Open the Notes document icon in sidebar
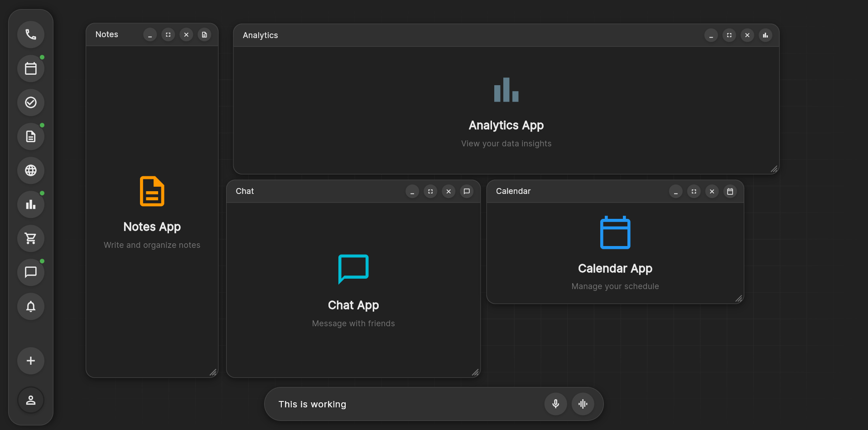Viewport: 868px width, 430px height. coord(31,136)
